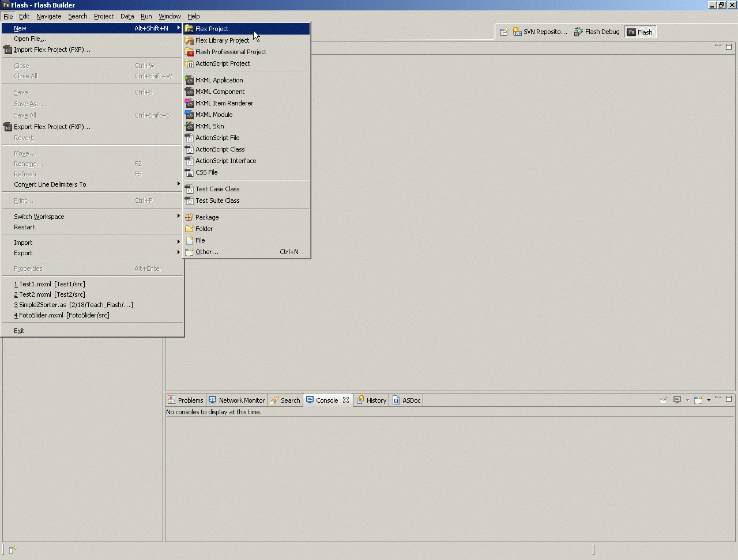738x560 pixels.
Task: Create a new ActionScript Interface
Action: (247, 161)
